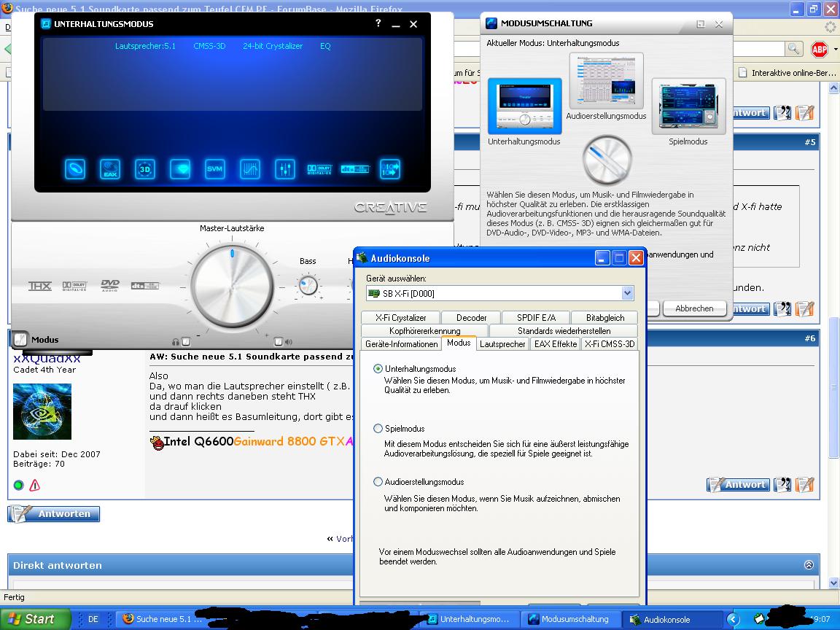Click the Lautsprecher:5.1 label in blue display
The image size is (840, 630).
tap(145, 46)
